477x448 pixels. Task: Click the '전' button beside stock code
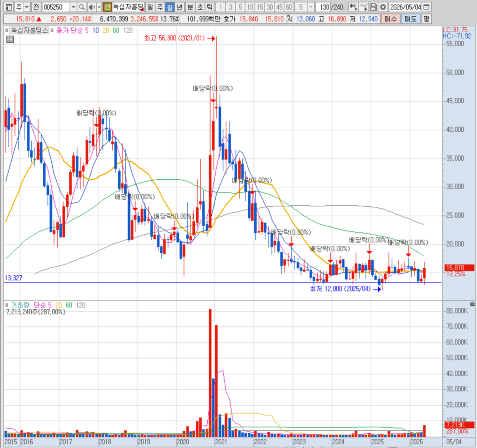coord(36,7)
